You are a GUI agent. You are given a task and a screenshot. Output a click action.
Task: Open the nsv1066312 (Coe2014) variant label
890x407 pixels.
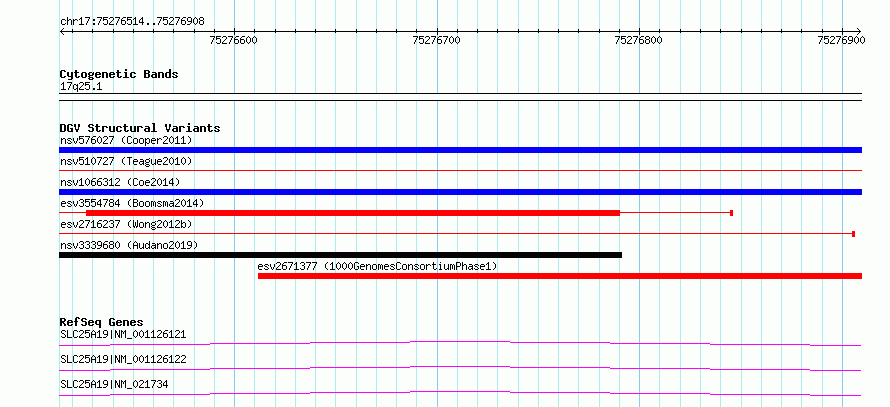click(x=120, y=182)
